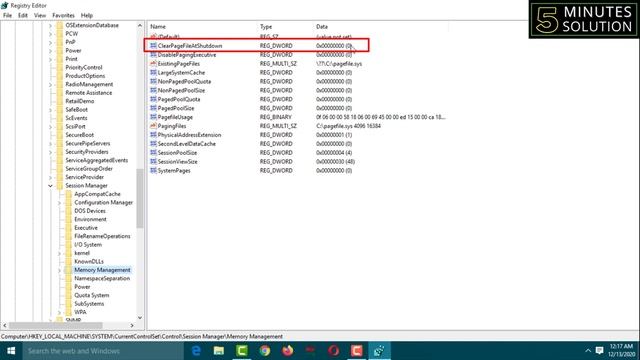Image resolution: width=640 pixels, height=360 pixels.
Task: Open Firefox from the taskbar
Action: coord(287,351)
